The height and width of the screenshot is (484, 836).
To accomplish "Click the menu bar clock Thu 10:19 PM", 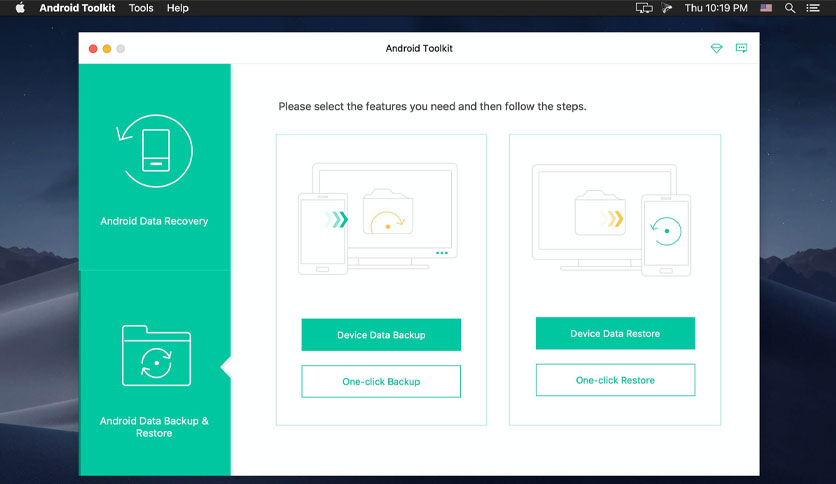I will (716, 8).
